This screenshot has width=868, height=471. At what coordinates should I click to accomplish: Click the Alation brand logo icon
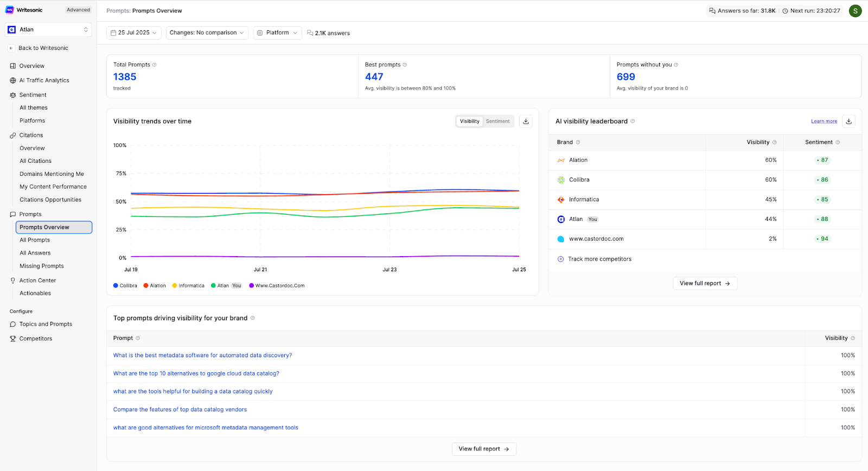click(561, 160)
